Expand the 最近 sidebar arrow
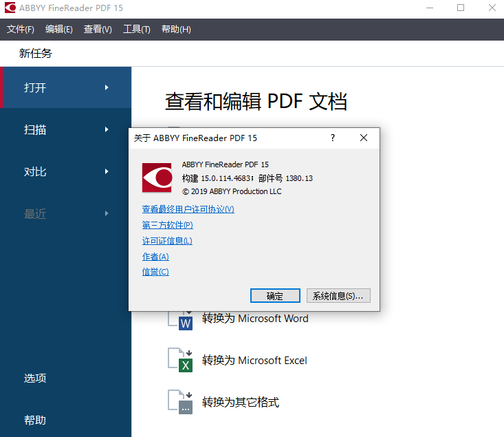The height and width of the screenshot is (437, 504). coord(107,213)
